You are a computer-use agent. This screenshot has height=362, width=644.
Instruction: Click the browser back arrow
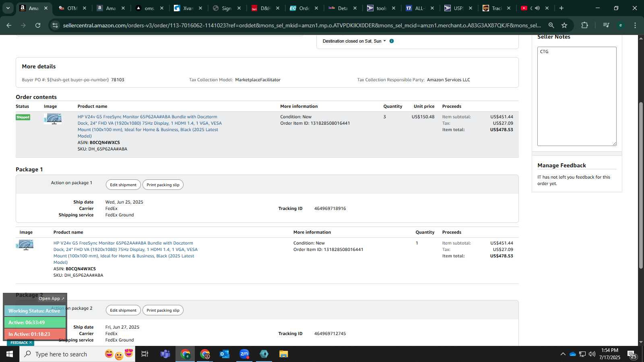[9, 25]
